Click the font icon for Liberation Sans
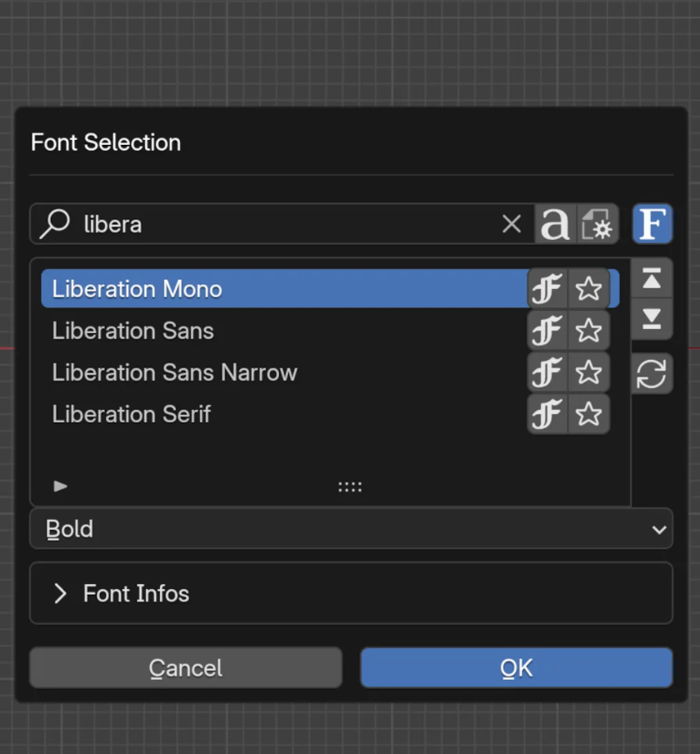700x754 pixels. coord(547,331)
